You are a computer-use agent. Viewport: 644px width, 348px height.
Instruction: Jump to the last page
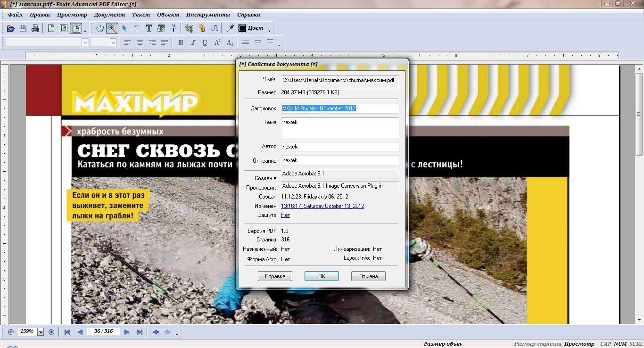pos(139,332)
